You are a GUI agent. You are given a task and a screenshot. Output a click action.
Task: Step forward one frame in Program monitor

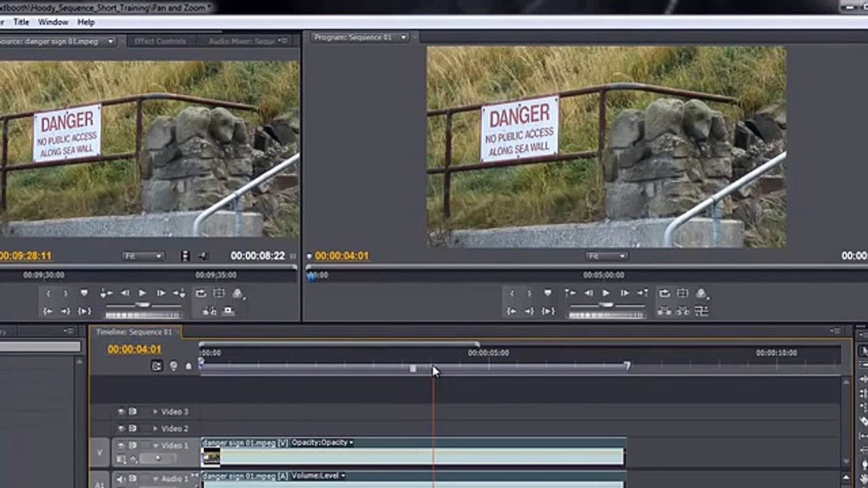pos(625,293)
